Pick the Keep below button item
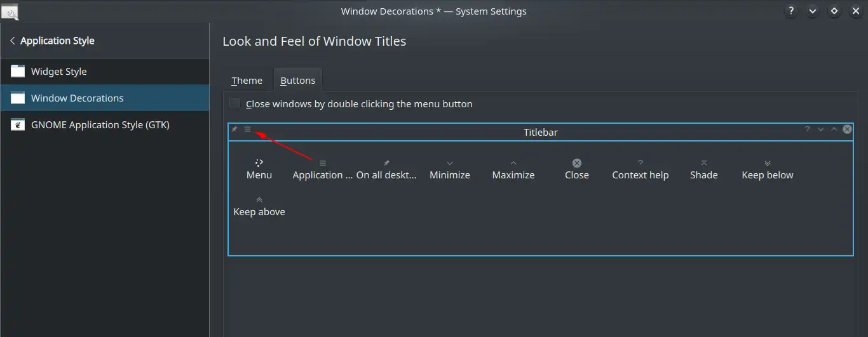This screenshot has width=868, height=337. coord(768,169)
